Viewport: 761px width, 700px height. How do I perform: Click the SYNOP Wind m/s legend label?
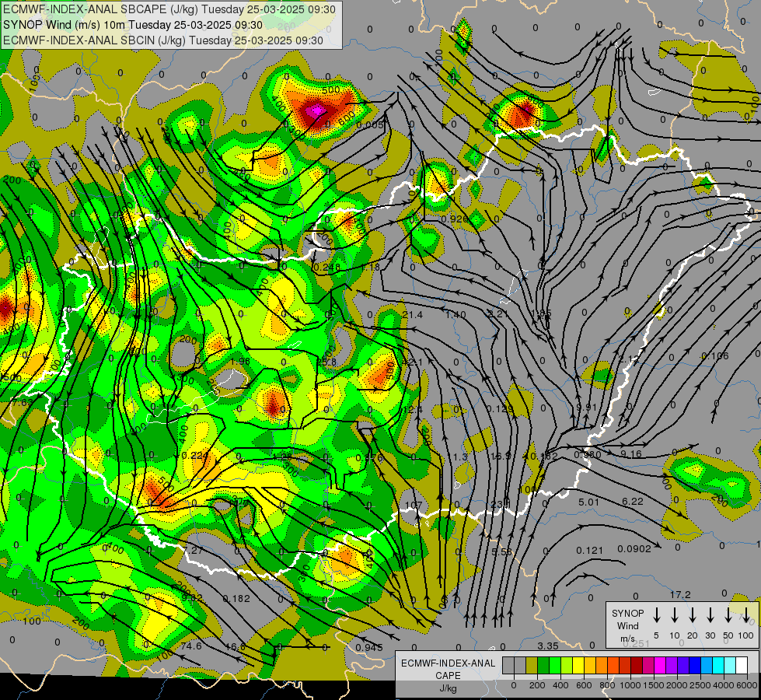pyautogui.click(x=627, y=625)
